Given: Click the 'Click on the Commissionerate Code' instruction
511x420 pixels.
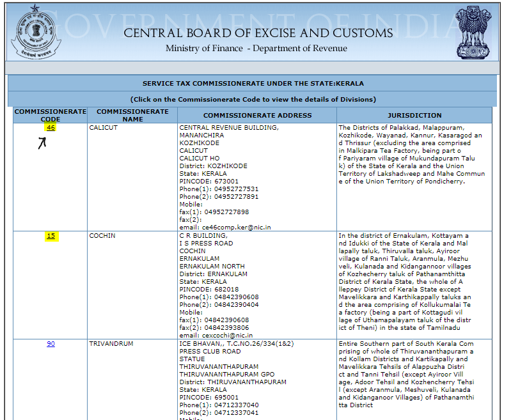Looking at the screenshot, I should (253, 99).
